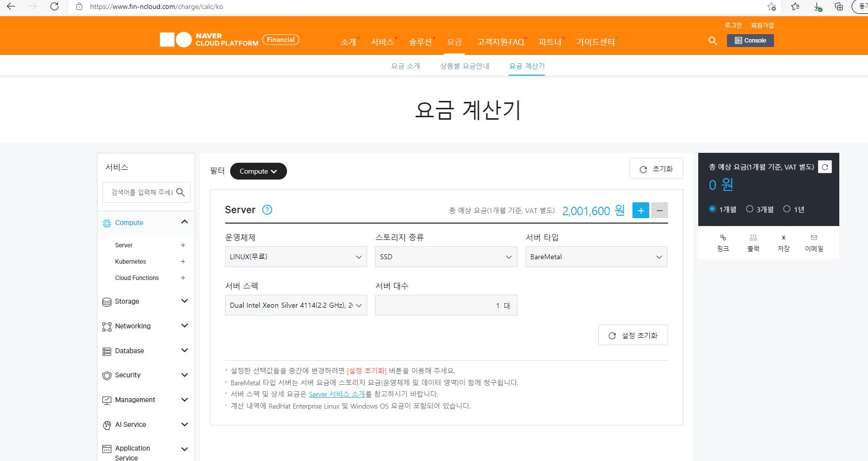
Task: Open the 서버 타입 BareMetal dropdown
Action: point(596,257)
